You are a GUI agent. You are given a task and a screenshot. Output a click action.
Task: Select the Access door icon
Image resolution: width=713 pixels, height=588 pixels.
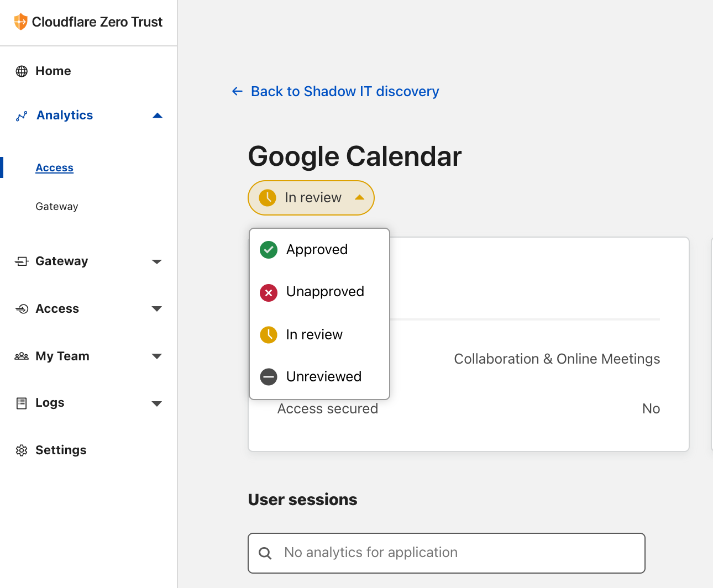pos(22,308)
